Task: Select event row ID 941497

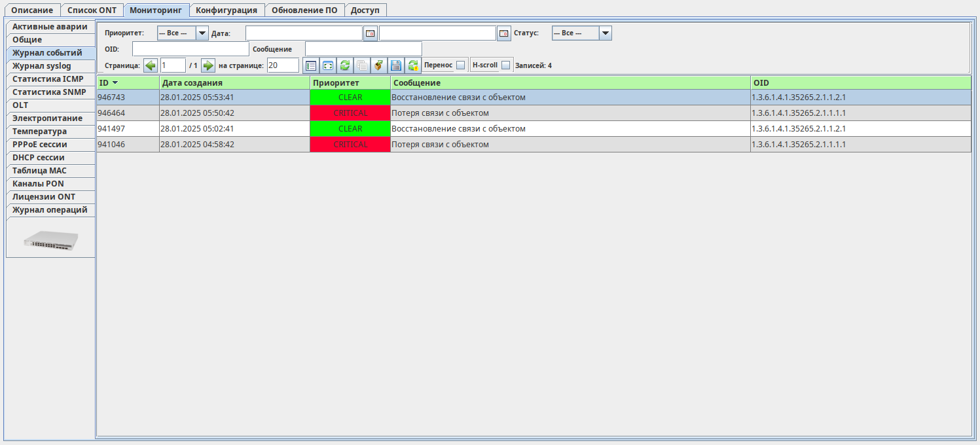Action: click(534, 129)
